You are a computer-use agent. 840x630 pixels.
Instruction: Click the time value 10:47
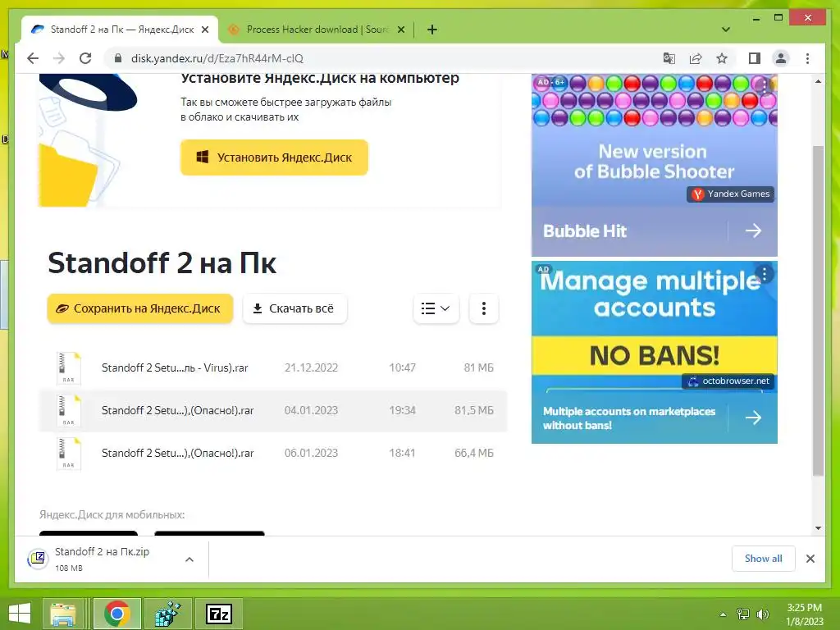point(402,368)
